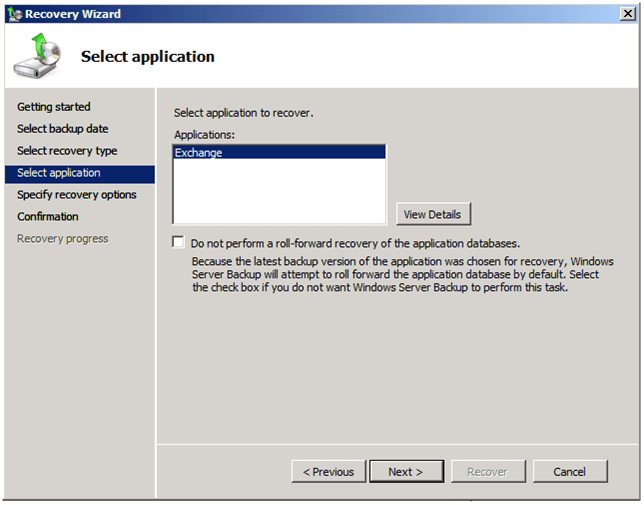This screenshot has width=644, height=505.
Task: Click the roll-forward recovery checkbox label text
Action: click(x=355, y=243)
